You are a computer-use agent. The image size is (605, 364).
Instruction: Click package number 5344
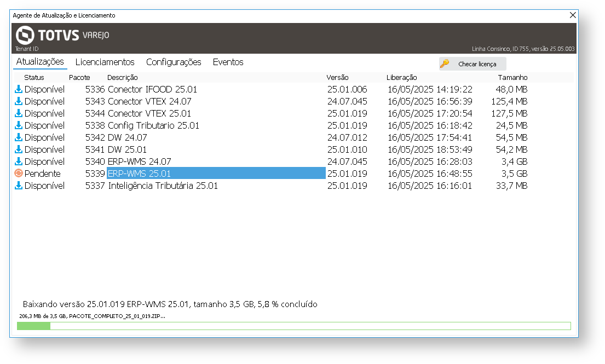point(95,113)
